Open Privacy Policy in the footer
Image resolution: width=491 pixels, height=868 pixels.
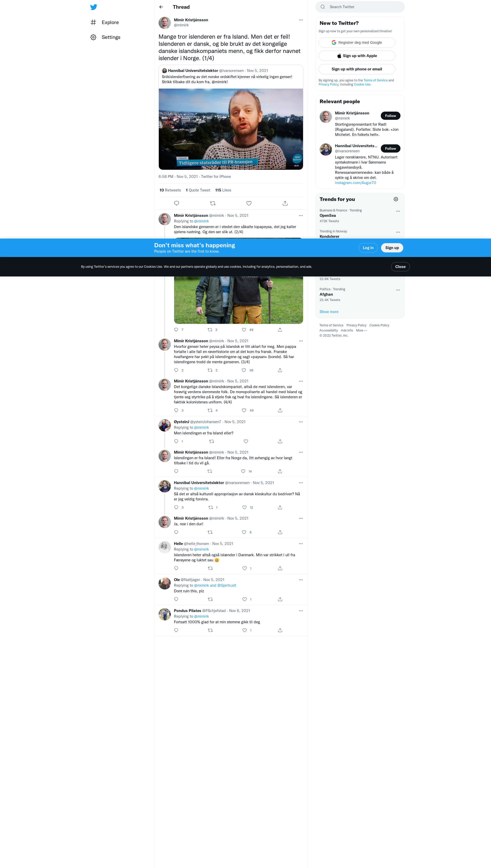[x=356, y=325]
